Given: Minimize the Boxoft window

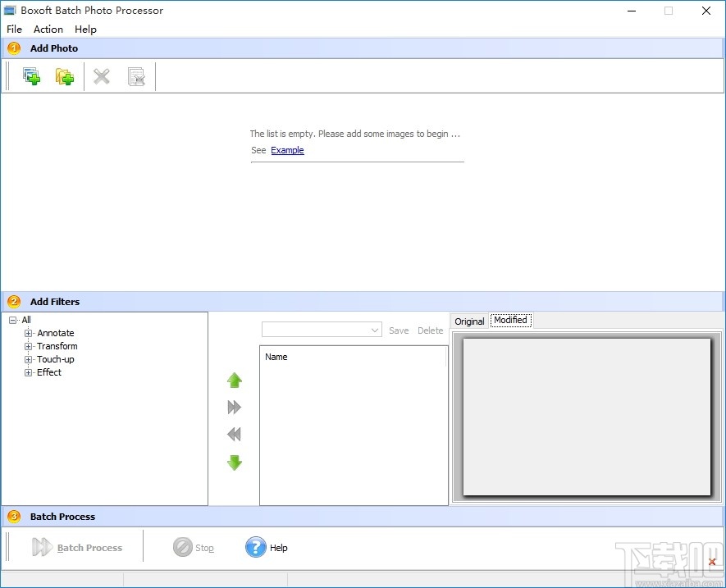Looking at the screenshot, I should pos(632,11).
